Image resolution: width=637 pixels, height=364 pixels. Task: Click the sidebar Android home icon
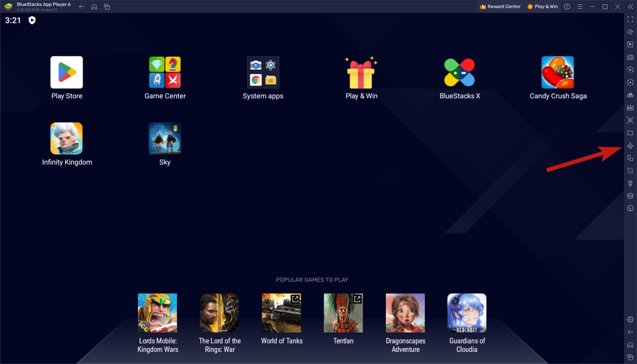[630, 345]
